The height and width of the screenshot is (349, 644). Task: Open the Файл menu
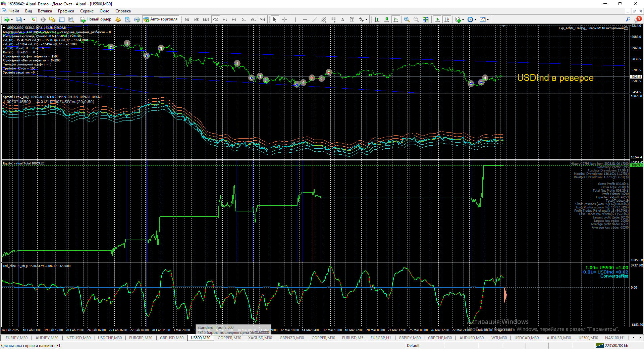[14, 11]
